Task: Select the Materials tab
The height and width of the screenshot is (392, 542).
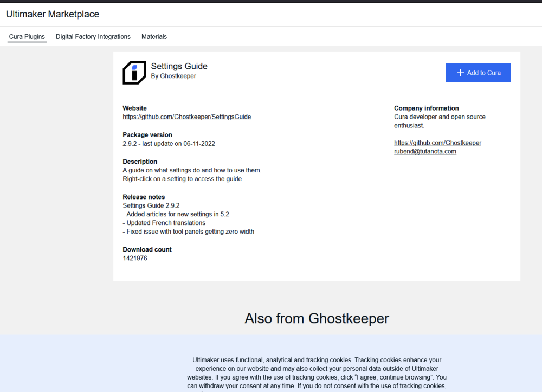Action: [154, 37]
